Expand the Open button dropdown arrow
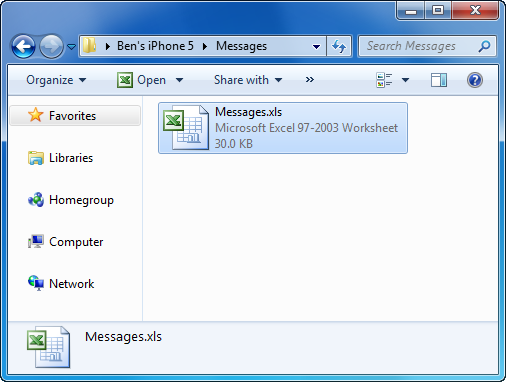 [179, 80]
